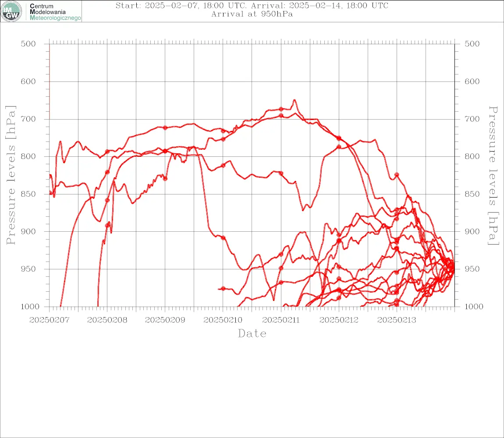Click the IMGW round logo icon

(x=11, y=11)
